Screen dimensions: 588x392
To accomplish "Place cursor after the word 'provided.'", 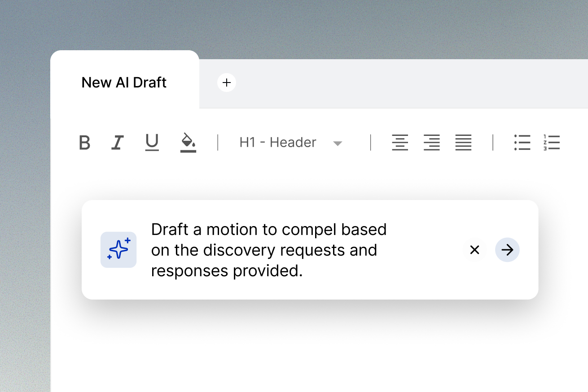I will pos(304,271).
